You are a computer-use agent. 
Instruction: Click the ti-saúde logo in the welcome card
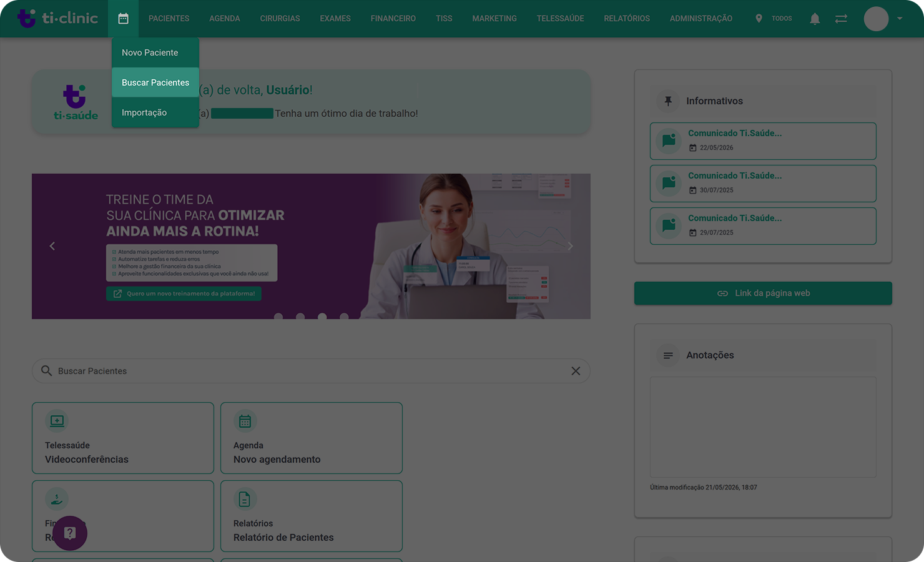click(x=76, y=102)
